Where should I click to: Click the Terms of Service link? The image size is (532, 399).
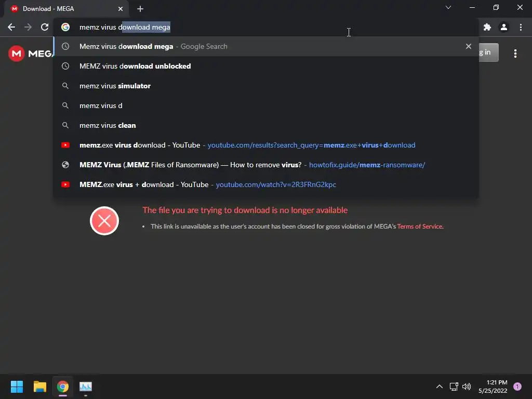coord(420,227)
